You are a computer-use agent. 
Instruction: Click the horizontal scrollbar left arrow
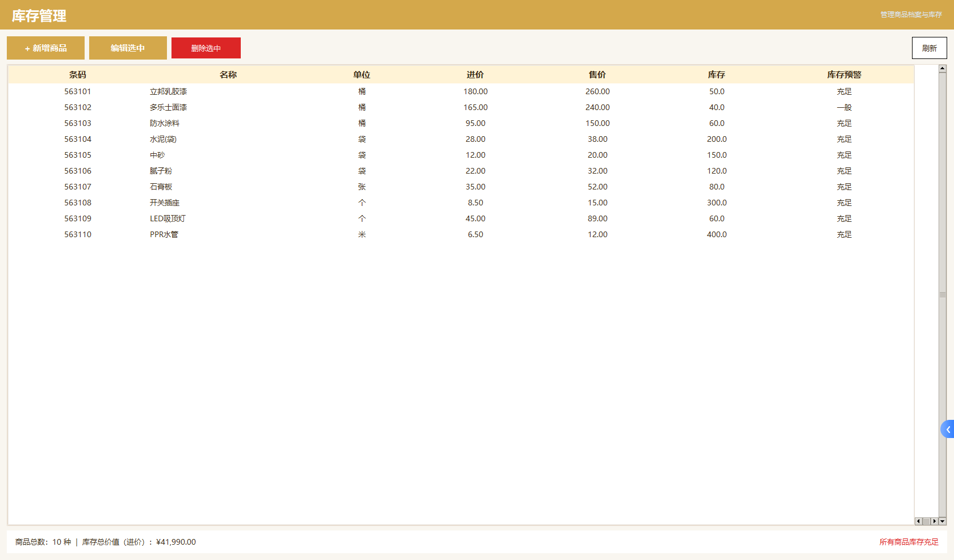pos(918,521)
